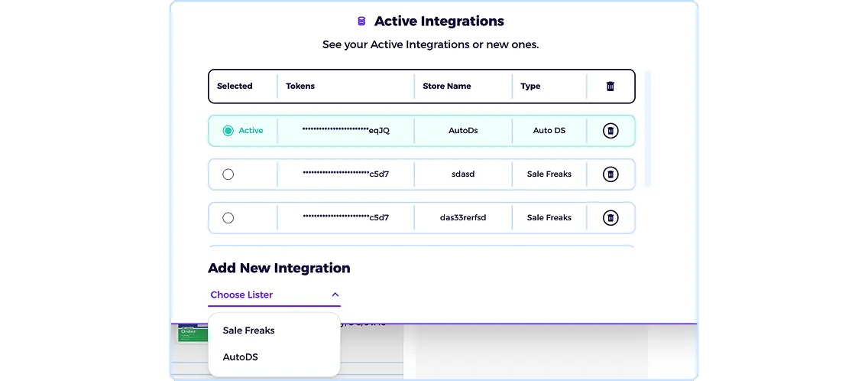Click trash icon for sdasd store

[x=610, y=174]
